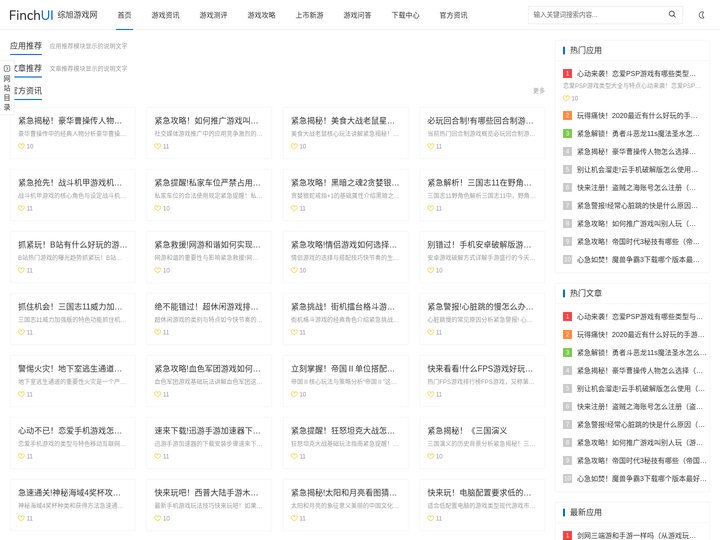The width and height of the screenshot is (720, 540).
Task: Open 热门文章 item 云手机破解版怎么使用
Action: click(641, 389)
